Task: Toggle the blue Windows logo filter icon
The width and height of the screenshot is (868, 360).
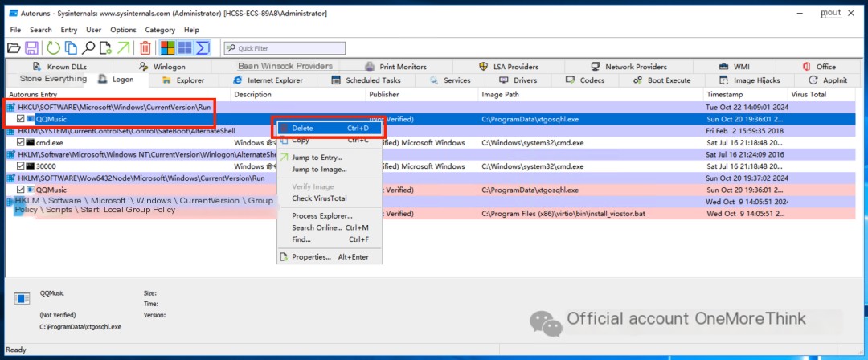Action: 185,48
